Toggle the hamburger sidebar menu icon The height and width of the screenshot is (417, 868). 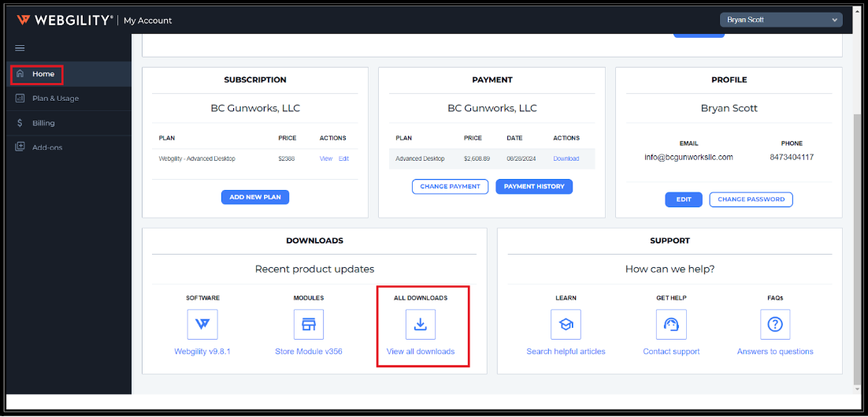pos(20,48)
